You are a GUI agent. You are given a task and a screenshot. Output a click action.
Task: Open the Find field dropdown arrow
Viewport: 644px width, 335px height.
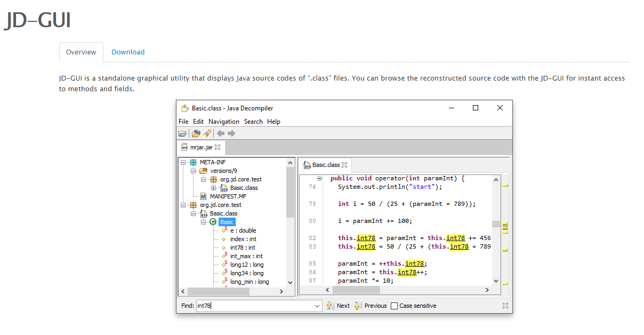click(x=317, y=306)
